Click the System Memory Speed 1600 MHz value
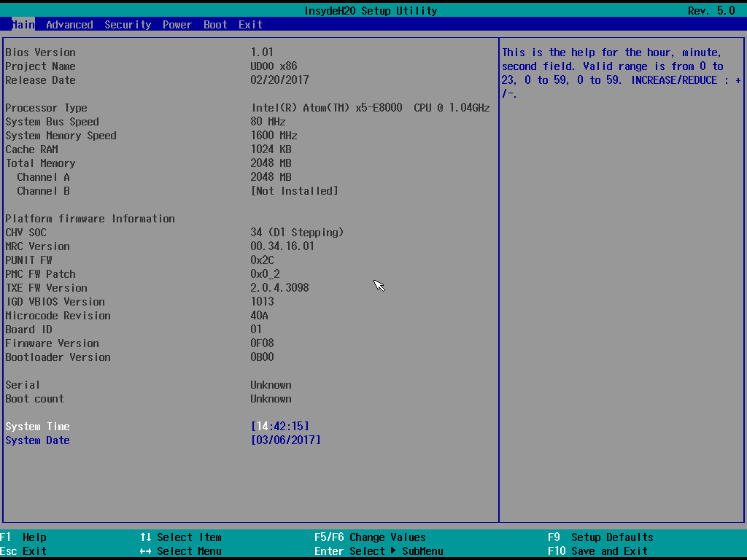Image resolution: width=747 pixels, height=560 pixels. click(x=274, y=135)
